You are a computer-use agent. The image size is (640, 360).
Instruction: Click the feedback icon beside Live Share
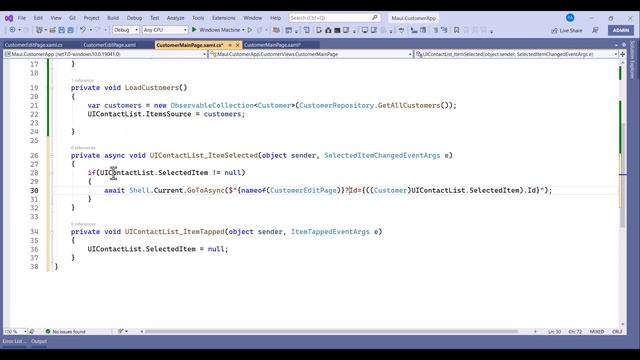click(596, 30)
